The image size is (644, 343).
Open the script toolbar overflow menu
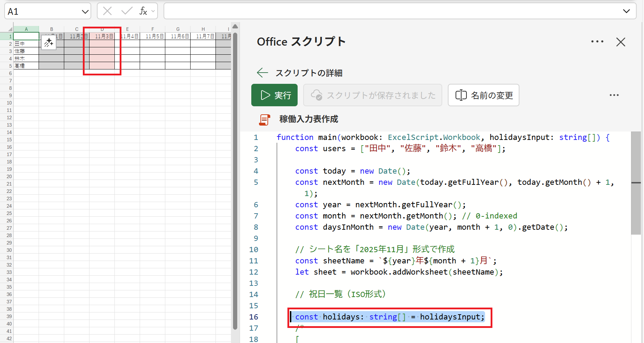pos(614,95)
